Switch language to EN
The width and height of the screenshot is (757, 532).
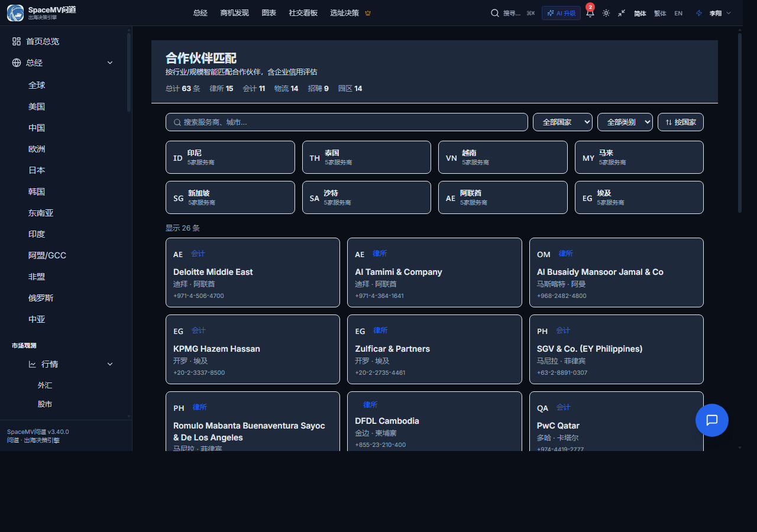point(678,13)
